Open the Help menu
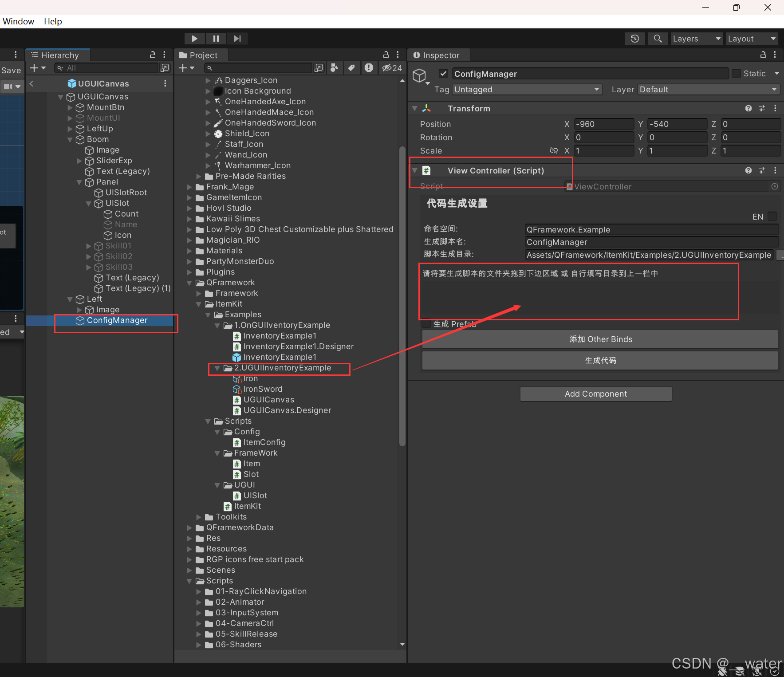The height and width of the screenshot is (677, 784). point(53,21)
